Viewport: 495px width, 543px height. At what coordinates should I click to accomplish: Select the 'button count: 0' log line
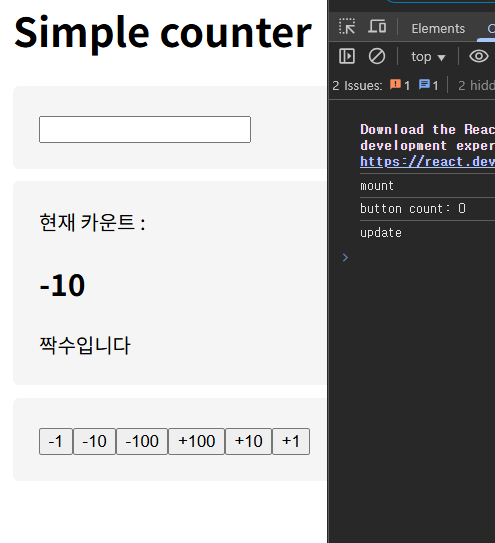coord(412,209)
